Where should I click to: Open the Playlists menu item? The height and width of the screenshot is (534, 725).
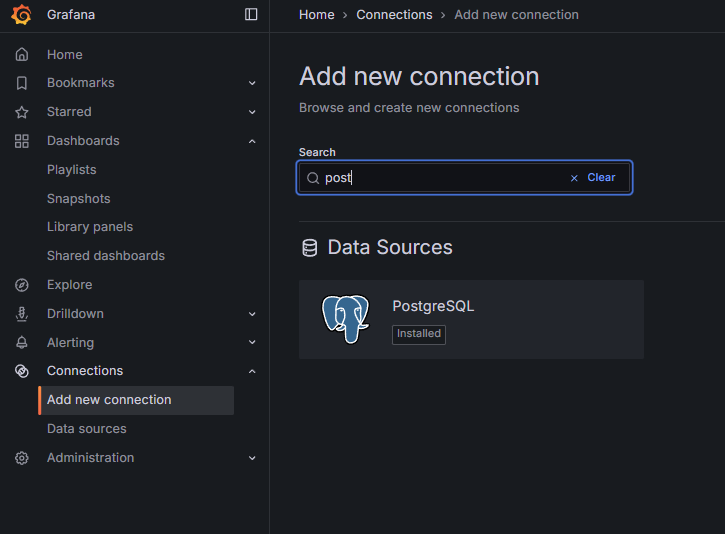[72, 170]
